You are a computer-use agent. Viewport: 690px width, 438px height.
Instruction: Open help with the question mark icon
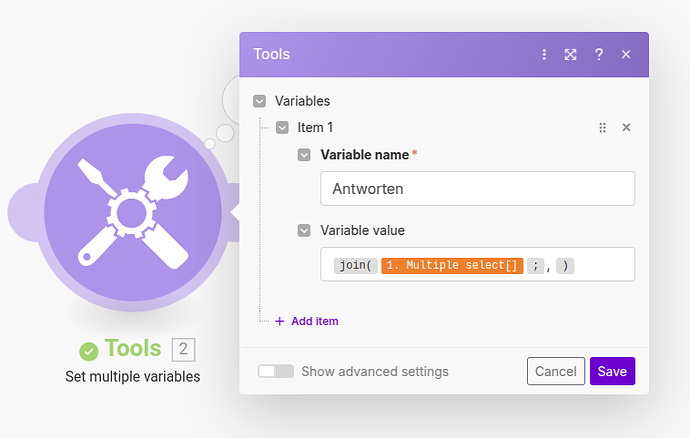point(598,54)
